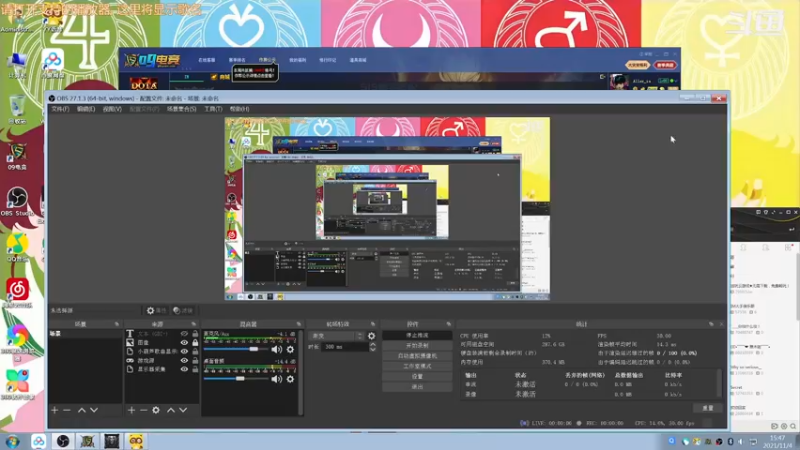Screen dimensions: 800x450
Task: Open the 09电竞 desktop shortcut
Action: point(17,156)
